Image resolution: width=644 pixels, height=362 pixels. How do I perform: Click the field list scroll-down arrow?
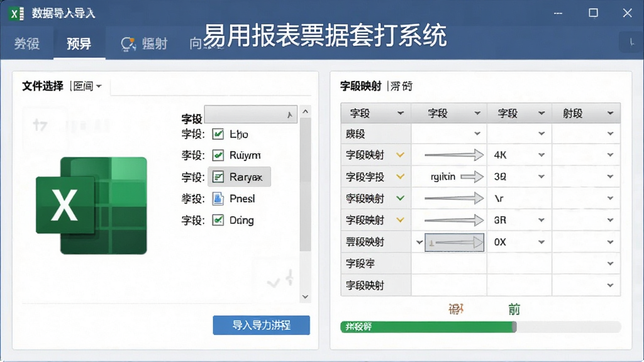[x=305, y=297]
